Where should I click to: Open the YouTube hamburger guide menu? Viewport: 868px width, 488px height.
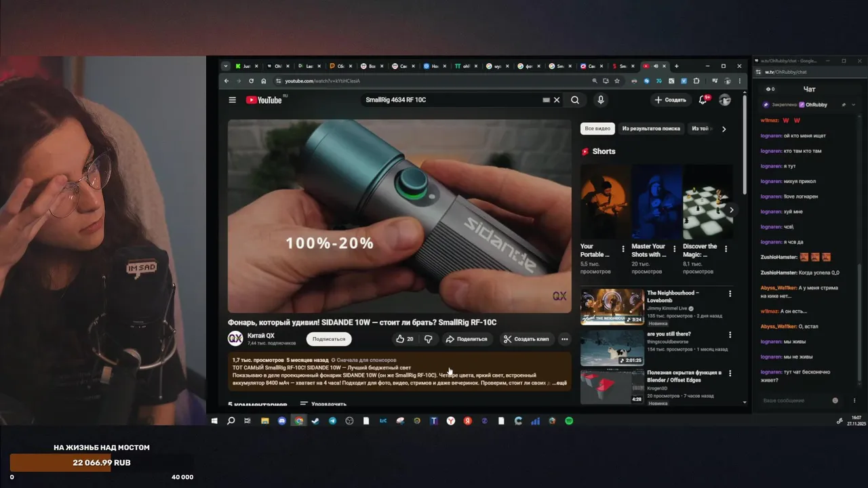pos(233,100)
